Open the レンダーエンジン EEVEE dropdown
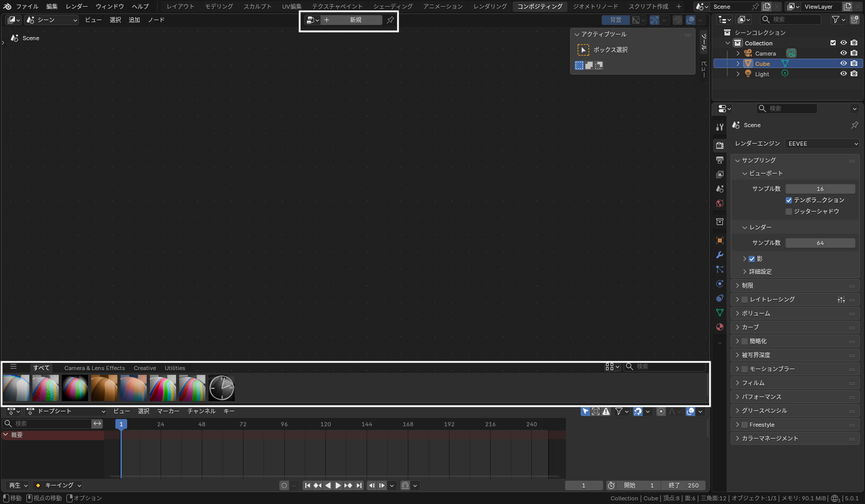The image size is (865, 504). pos(823,144)
